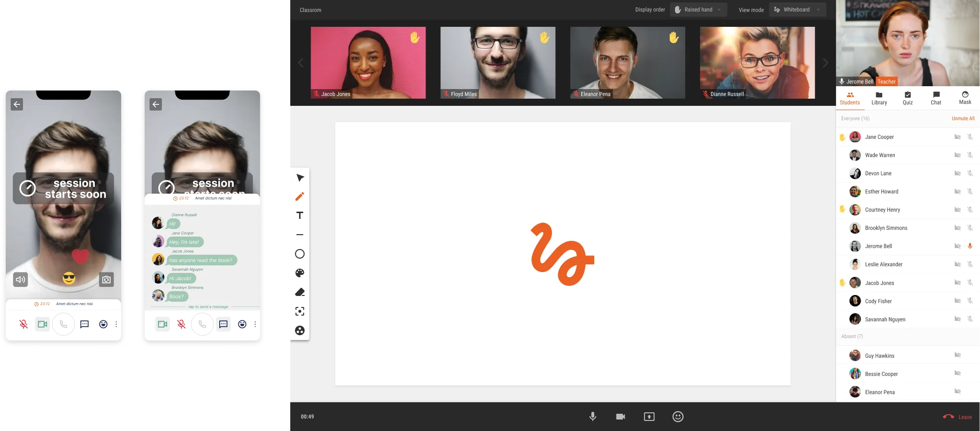Tap the speaker icon on the phone video

21,280
